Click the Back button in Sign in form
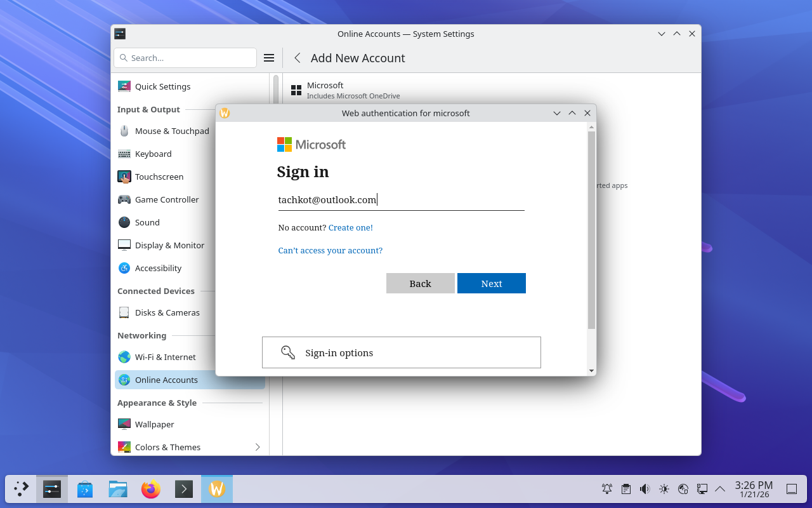The image size is (812, 508). (x=420, y=283)
